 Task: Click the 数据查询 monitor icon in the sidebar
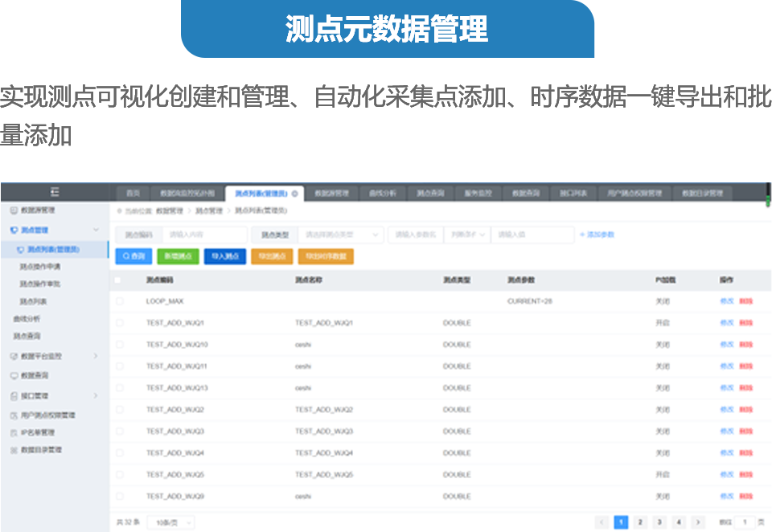point(14,375)
